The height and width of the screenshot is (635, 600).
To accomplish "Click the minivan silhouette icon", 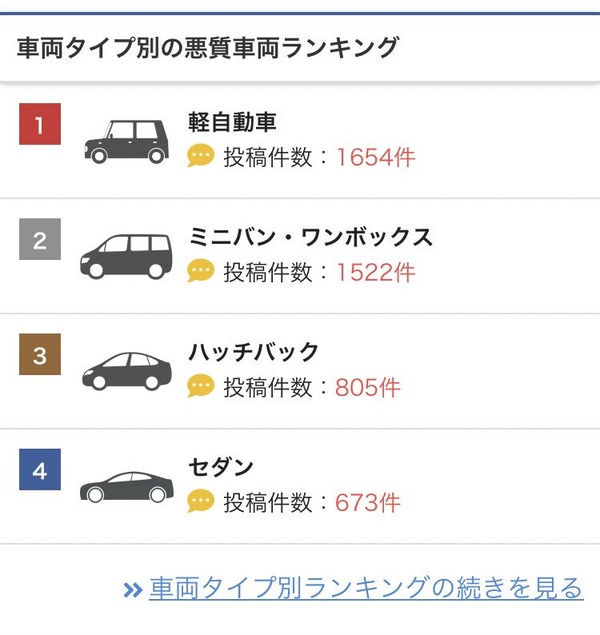I will coord(126,256).
